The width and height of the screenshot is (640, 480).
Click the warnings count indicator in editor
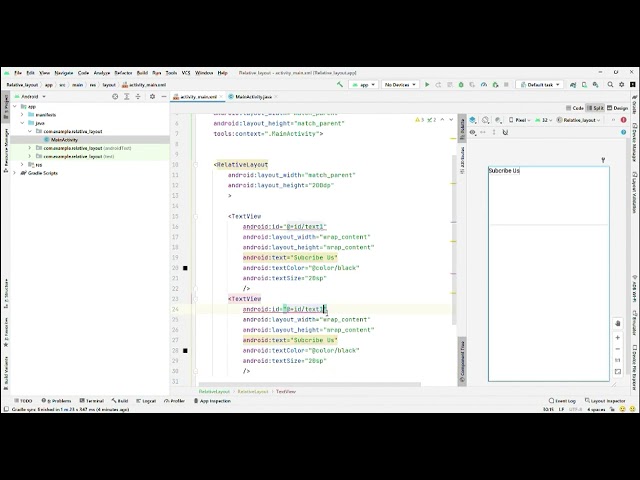[420, 120]
